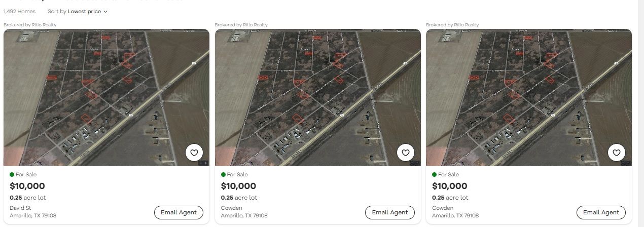Image resolution: width=644 pixels, height=227 pixels.
Task: Click plus icon on rightmost listing image
Action: coord(628,163)
